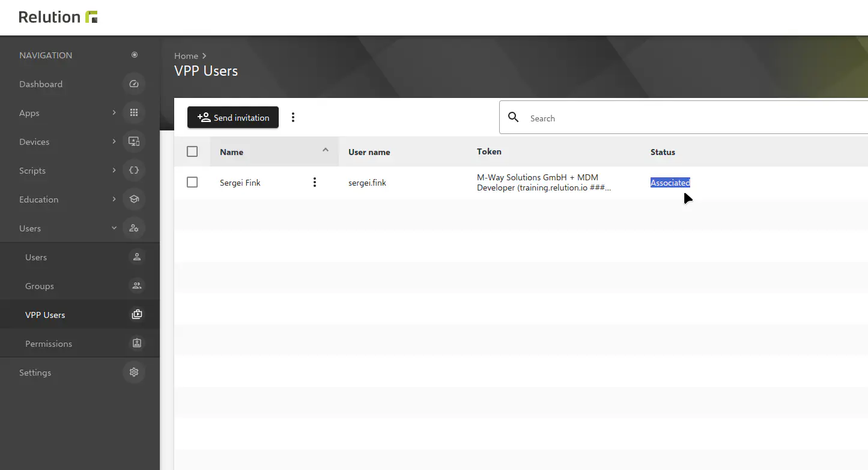Click the Groups people icon
Screen dimensions: 868x470
click(x=137, y=286)
